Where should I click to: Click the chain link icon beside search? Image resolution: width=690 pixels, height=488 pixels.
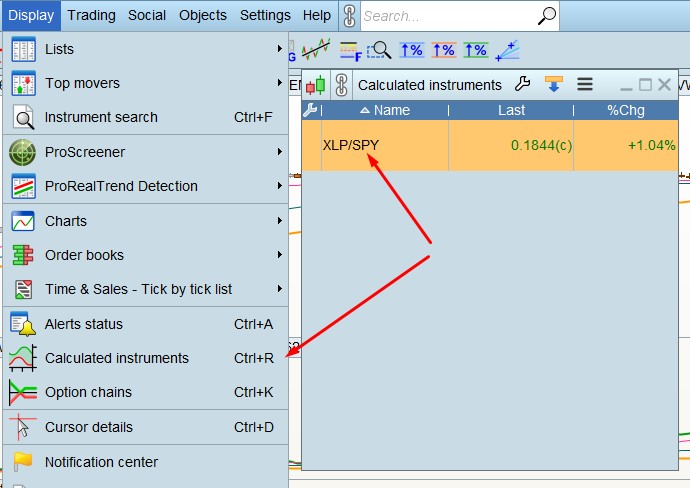point(349,16)
